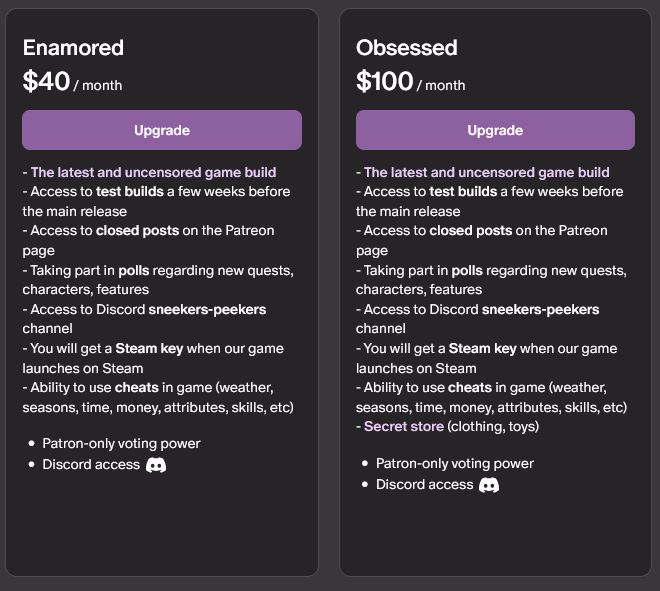Click the $100 / month price
This screenshot has height=591, width=660.
(411, 81)
